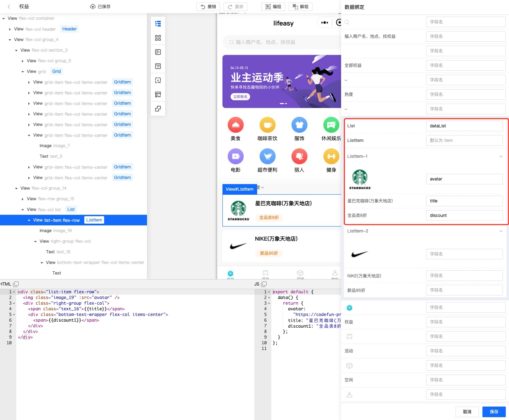509x420 pixels.
Task: Click the 立即报名 button on banner
Action: [241, 97]
